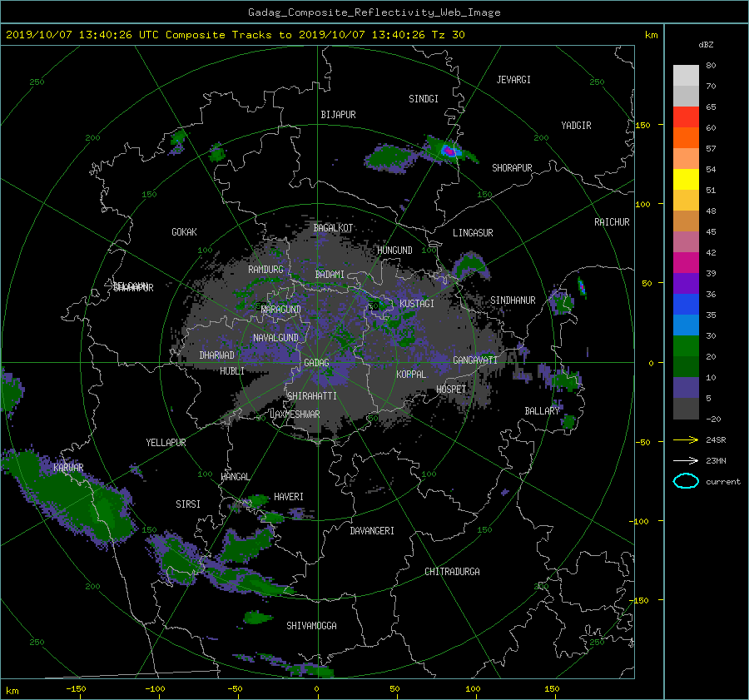
Task: Click the YADGIR city label
Action: click(x=576, y=126)
